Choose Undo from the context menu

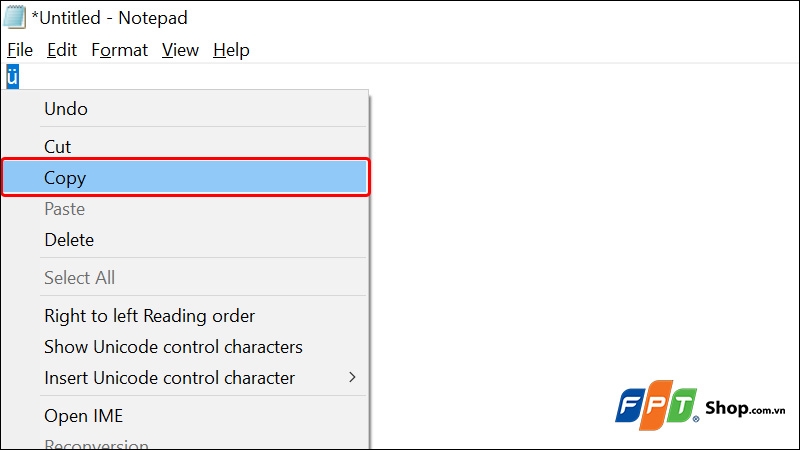coord(66,109)
